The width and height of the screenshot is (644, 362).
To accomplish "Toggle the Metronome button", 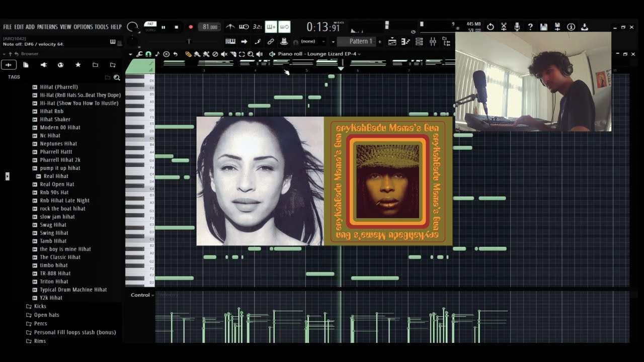I will click(x=230, y=27).
